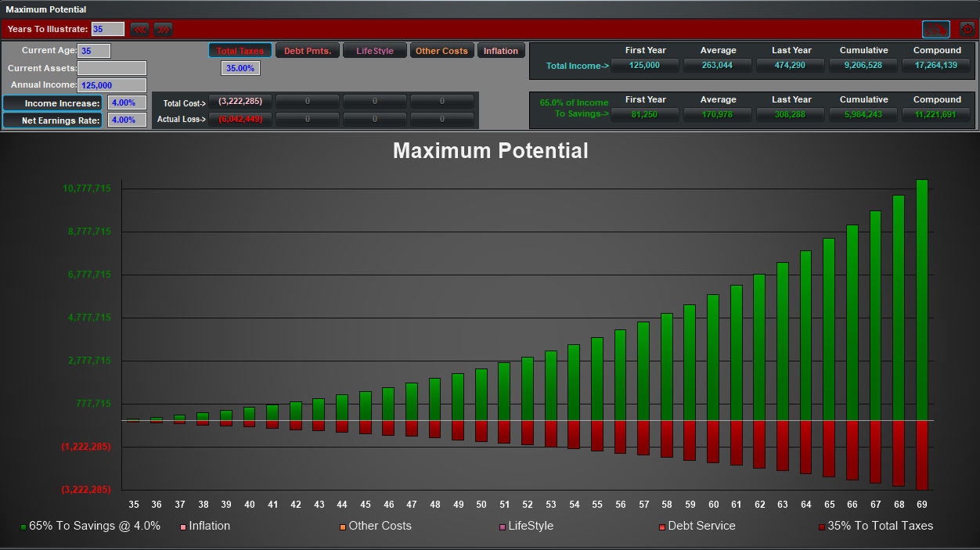
Task: Click Savings Last Year value 308,288
Action: (791, 114)
